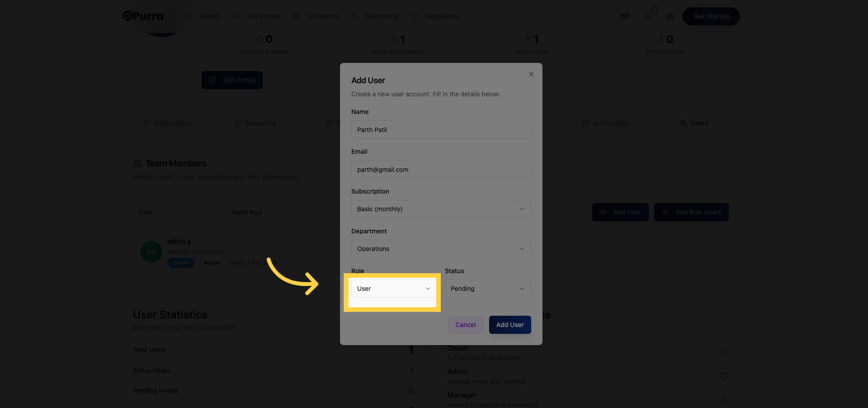This screenshot has height=408, width=868.
Task: Click the Monitoring people icon
Action: click(355, 16)
